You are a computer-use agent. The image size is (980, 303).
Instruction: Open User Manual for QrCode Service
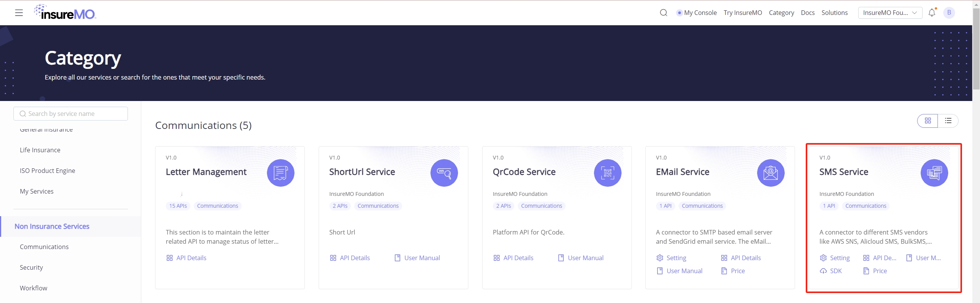tap(581, 258)
